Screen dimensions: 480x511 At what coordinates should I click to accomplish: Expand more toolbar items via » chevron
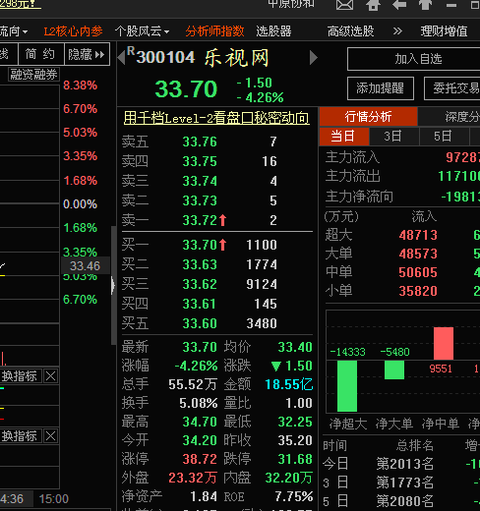397,31
